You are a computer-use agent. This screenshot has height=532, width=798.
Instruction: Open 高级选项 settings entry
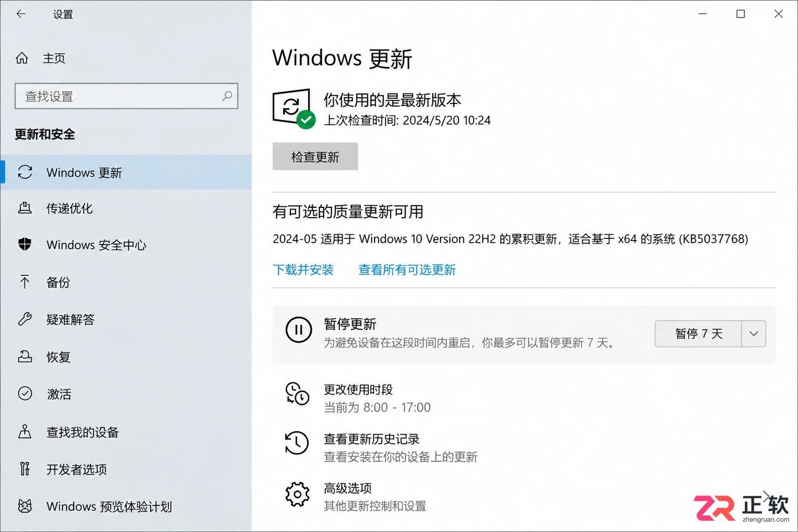[347, 488]
